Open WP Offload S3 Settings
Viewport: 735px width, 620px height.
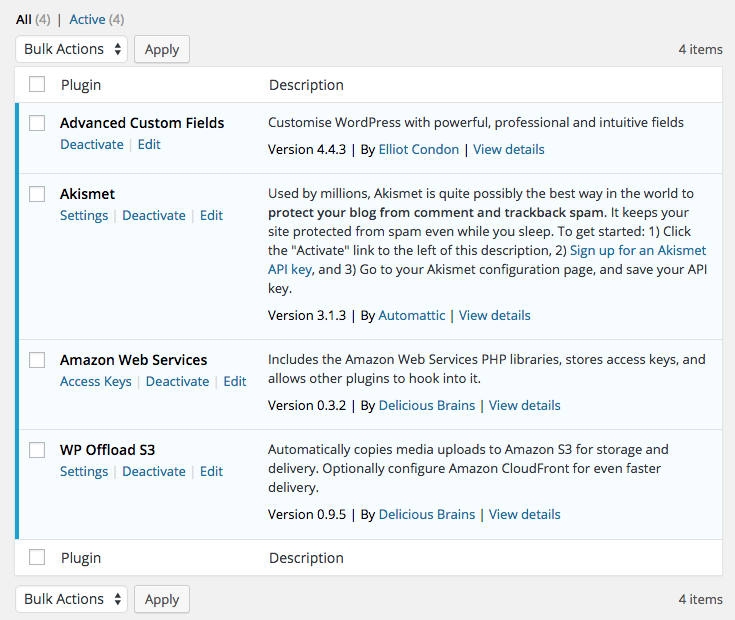(84, 471)
